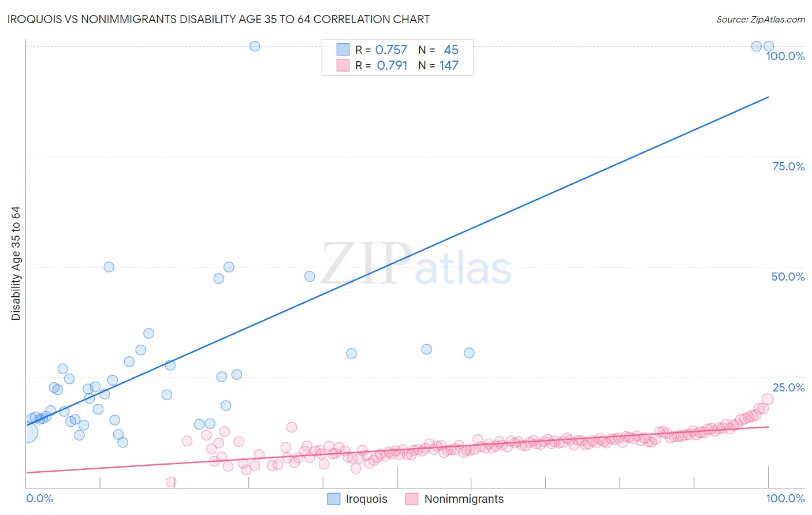Click the rightmost blue point at 100%
Viewport: 812px width, 515px height.
(x=769, y=46)
